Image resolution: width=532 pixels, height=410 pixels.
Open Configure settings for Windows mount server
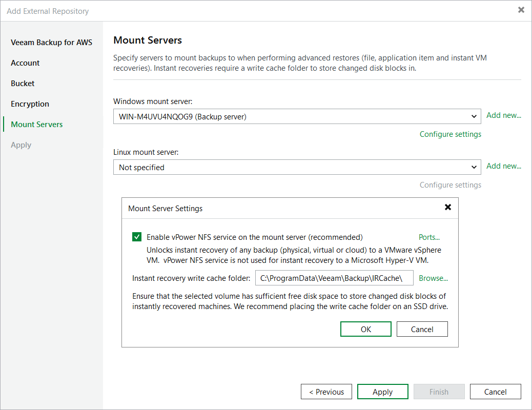point(450,134)
